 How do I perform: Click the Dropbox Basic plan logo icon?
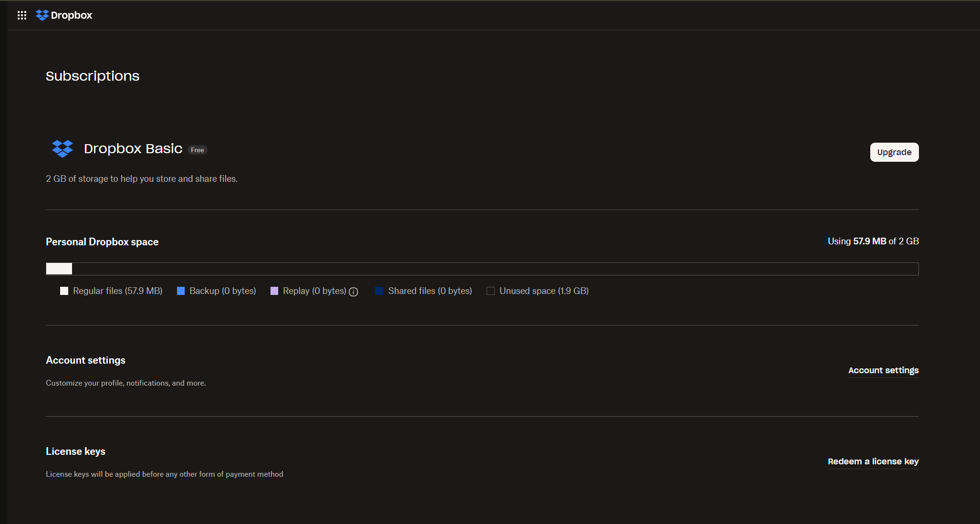click(63, 149)
